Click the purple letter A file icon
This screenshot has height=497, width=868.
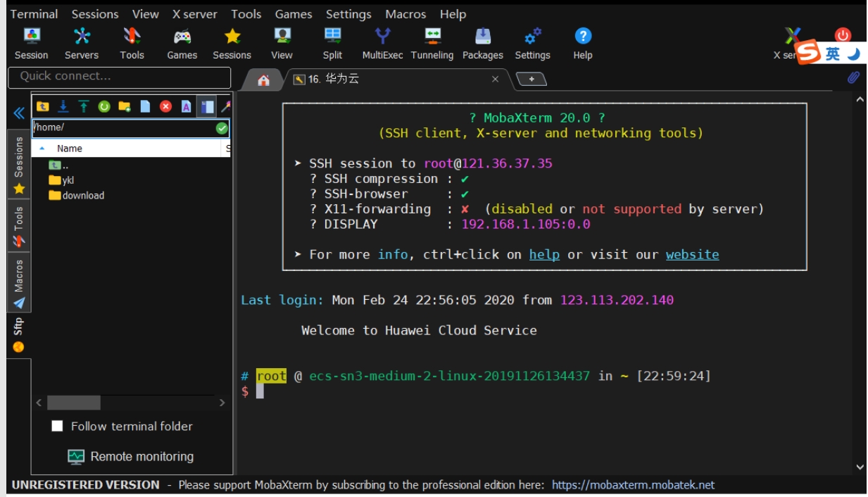pyautogui.click(x=186, y=106)
